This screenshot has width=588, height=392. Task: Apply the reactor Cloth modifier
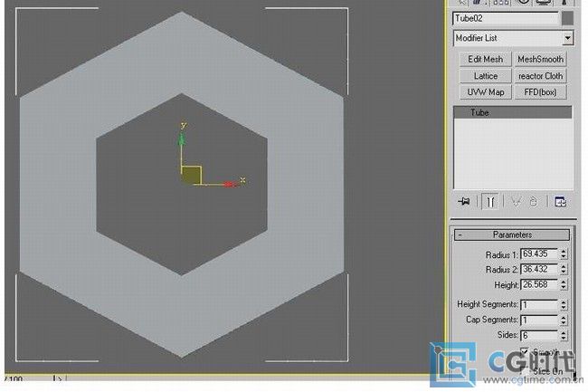pyautogui.click(x=540, y=76)
